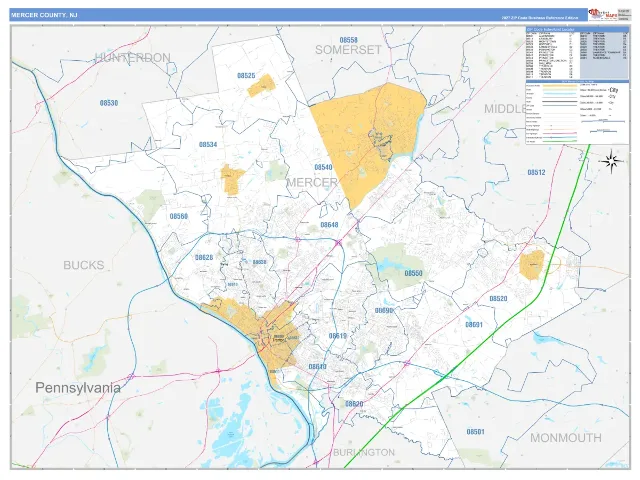This screenshot has width=640, height=480.
Task: Select the ZIP code 08638 label
Action: click(260, 262)
